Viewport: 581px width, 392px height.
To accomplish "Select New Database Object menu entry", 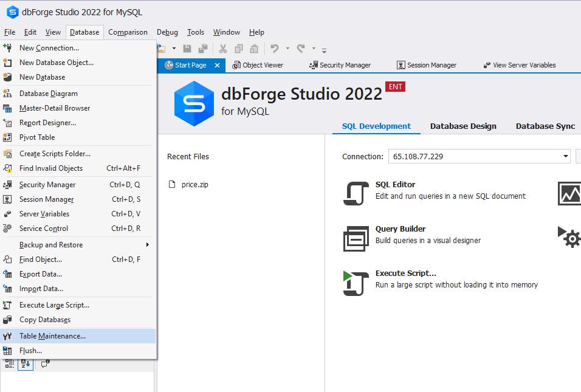I will 78,62.
